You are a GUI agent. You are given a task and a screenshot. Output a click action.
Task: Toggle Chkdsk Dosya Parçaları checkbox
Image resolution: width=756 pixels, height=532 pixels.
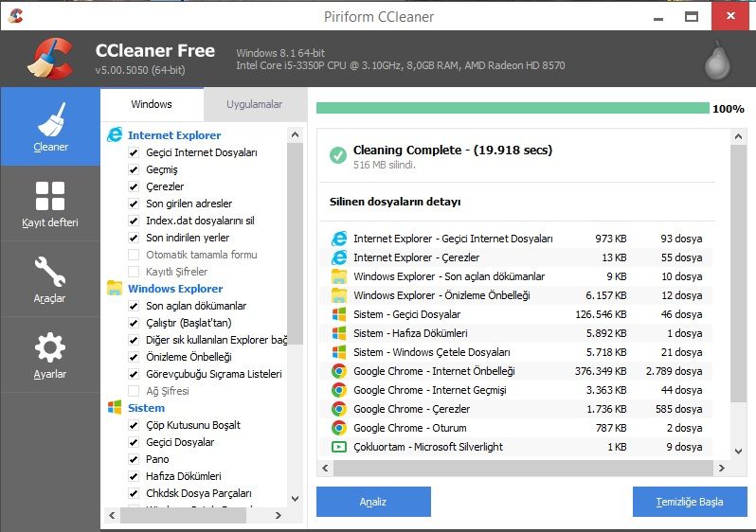coord(134,493)
